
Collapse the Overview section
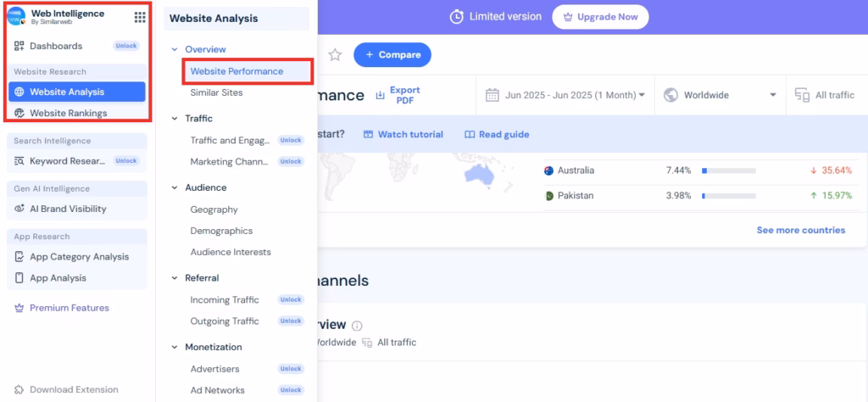click(175, 50)
